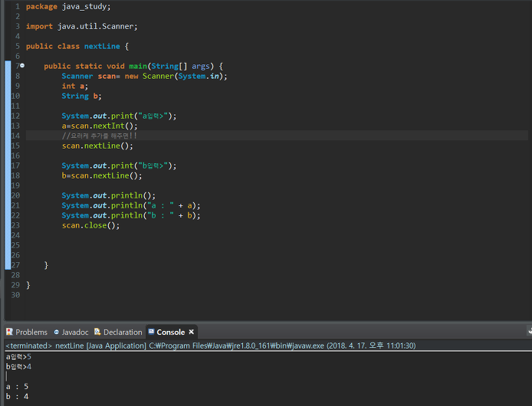Click the Declaration tab icon

click(x=97, y=332)
